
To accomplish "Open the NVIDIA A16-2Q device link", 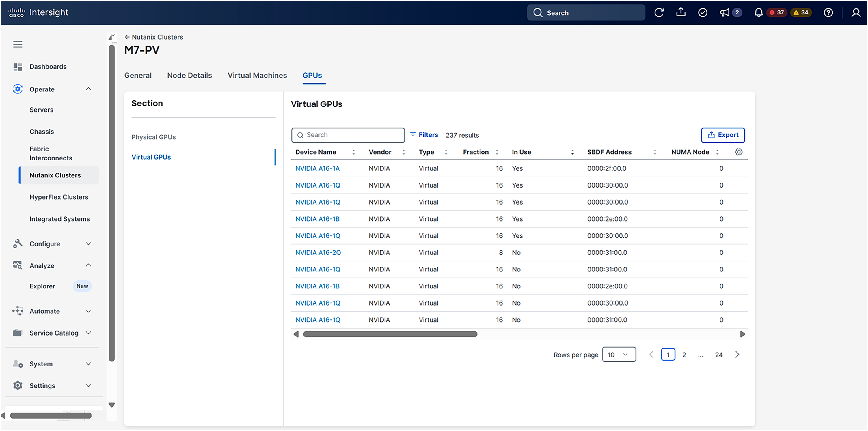I will point(318,252).
